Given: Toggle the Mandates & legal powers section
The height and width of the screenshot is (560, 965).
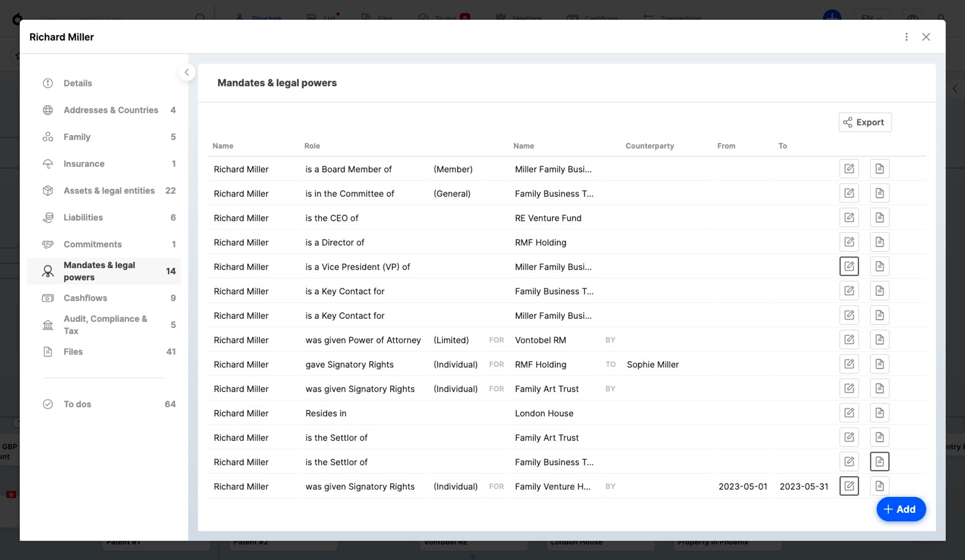Looking at the screenshot, I should point(103,271).
